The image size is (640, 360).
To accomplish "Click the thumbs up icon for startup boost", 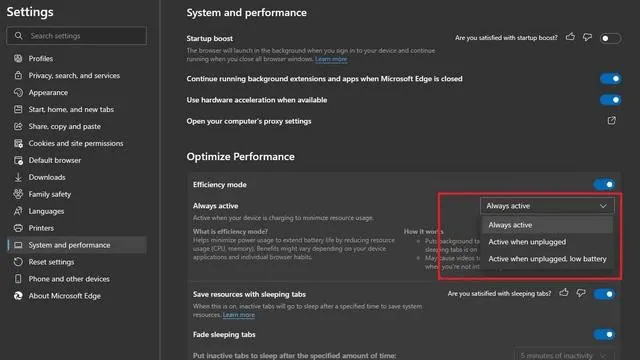I will [x=570, y=37].
